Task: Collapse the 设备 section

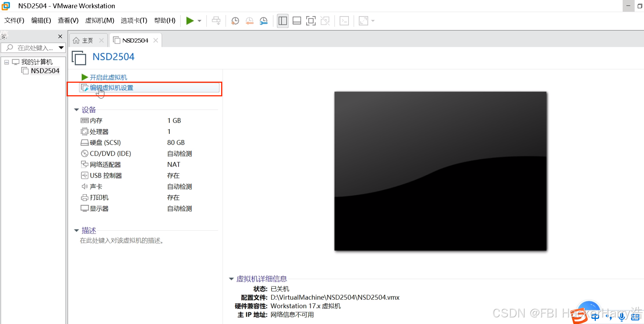Action: click(77, 110)
